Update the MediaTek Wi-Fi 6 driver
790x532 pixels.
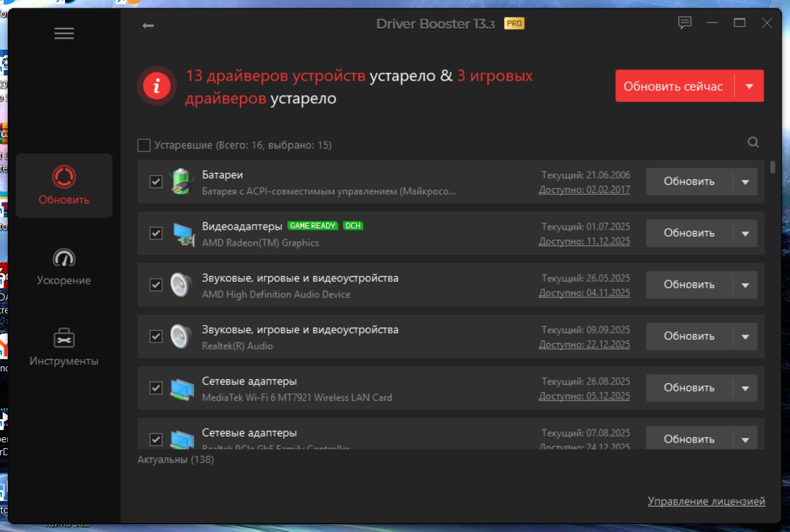(689, 388)
